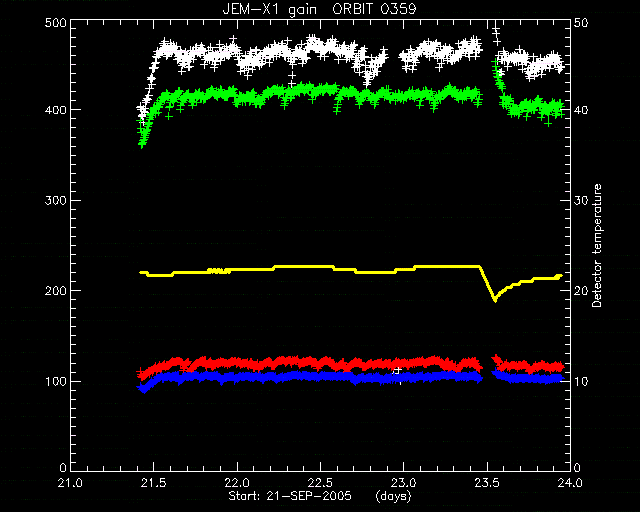640x512 pixels.
Task: Click the 100 tick label on left axis
Action: point(55,381)
